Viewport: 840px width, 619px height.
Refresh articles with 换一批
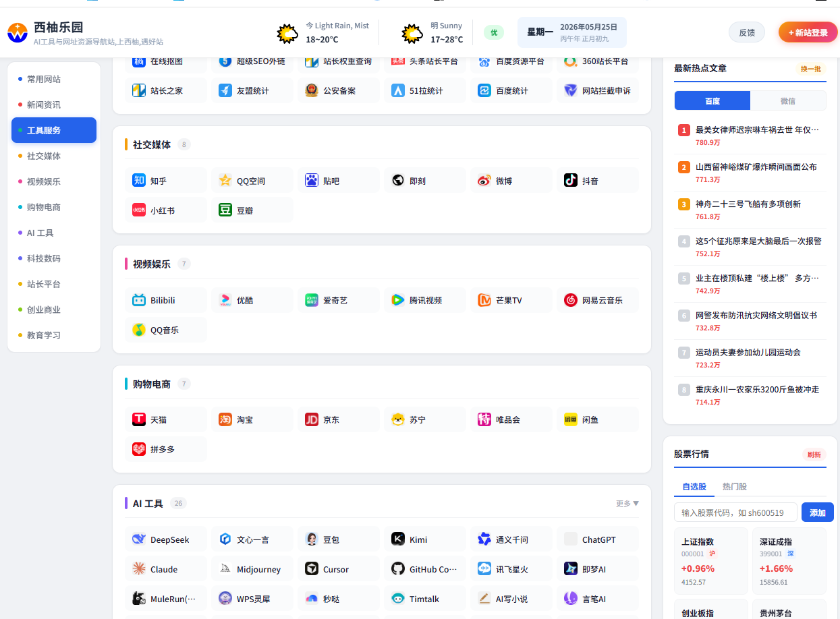(x=811, y=69)
